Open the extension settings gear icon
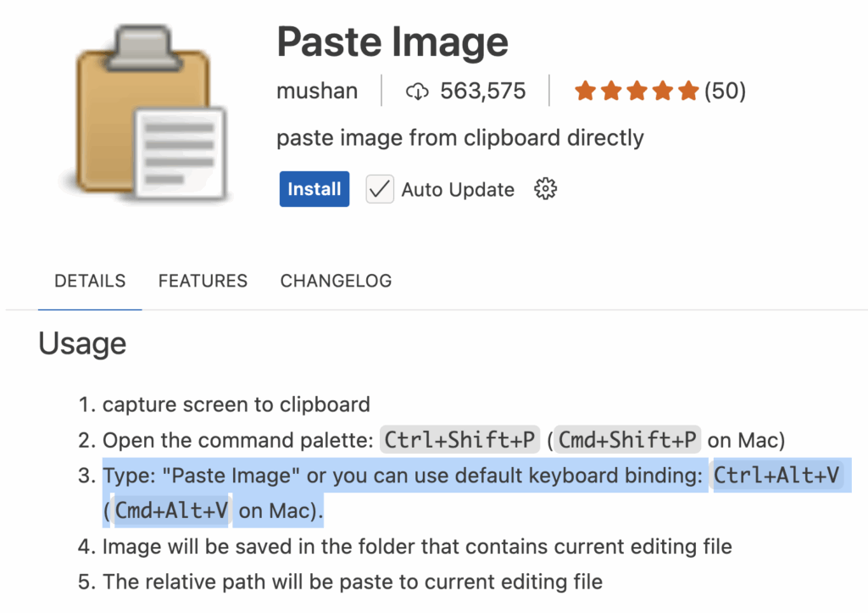Image resolution: width=868 pixels, height=613 pixels. (x=545, y=189)
